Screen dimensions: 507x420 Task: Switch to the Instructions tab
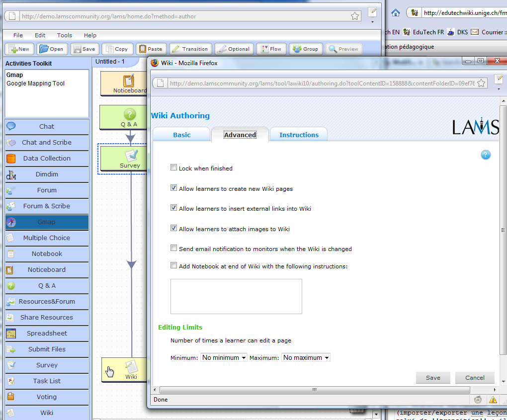coord(299,135)
